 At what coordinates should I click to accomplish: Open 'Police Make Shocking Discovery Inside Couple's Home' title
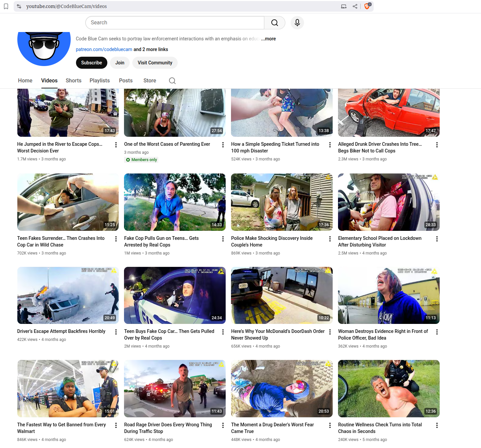tap(272, 242)
